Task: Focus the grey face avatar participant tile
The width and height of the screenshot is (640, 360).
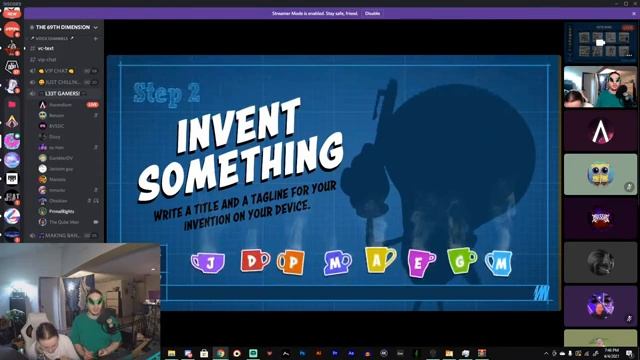Action: pos(600,262)
